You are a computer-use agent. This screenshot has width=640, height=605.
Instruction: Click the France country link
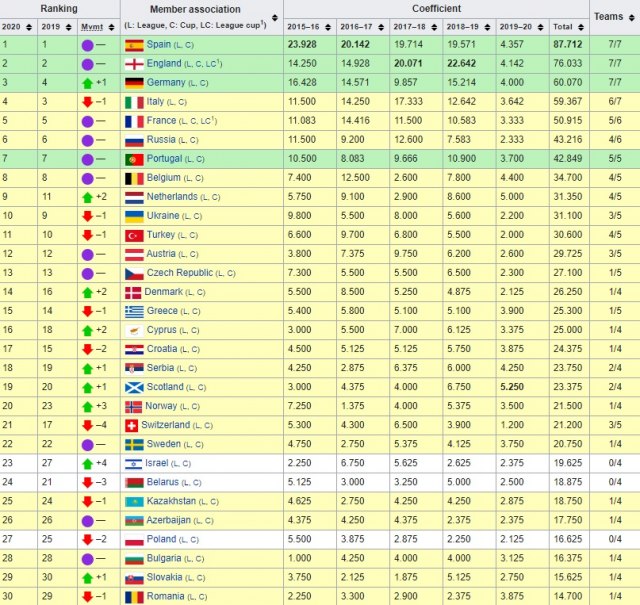pos(162,121)
